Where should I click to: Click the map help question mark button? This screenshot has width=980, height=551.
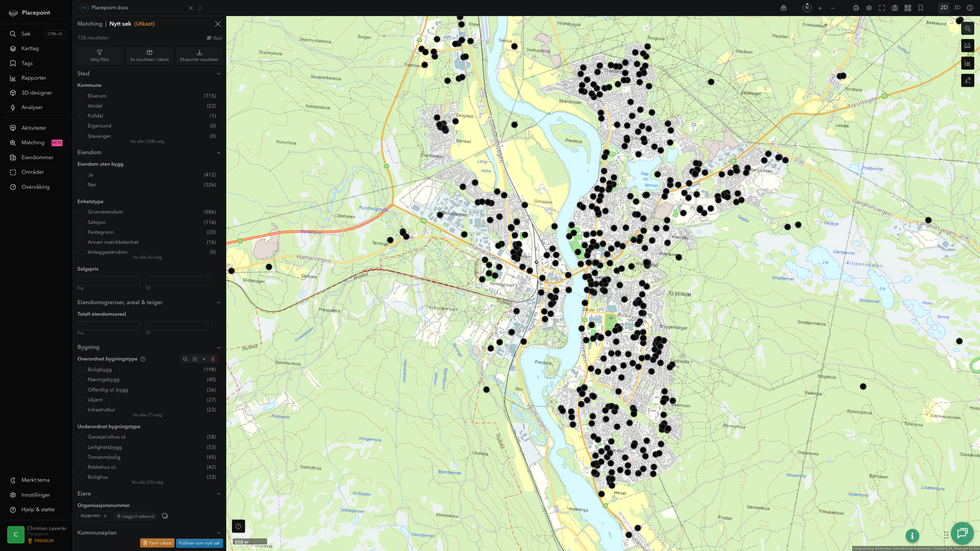[x=238, y=526]
